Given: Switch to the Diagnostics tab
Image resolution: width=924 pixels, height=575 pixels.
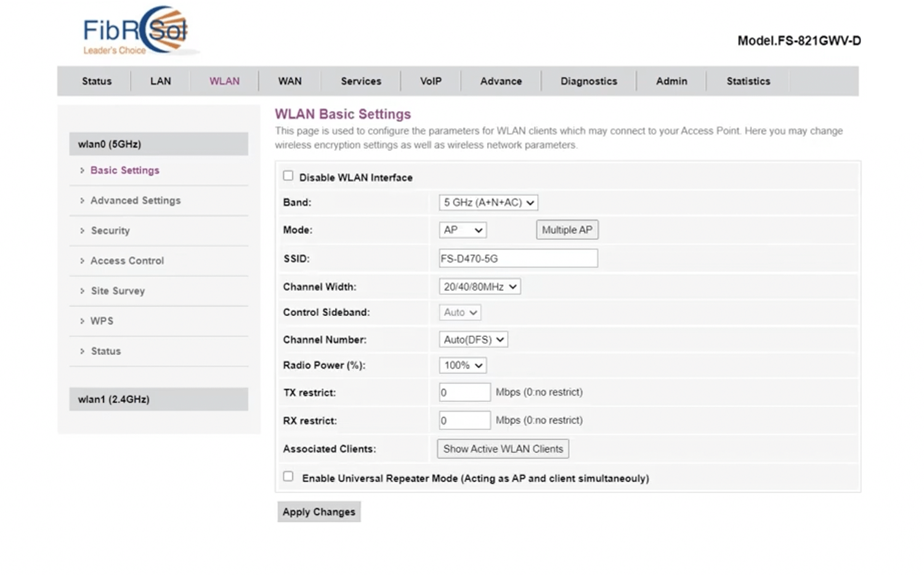Looking at the screenshot, I should tap(588, 81).
